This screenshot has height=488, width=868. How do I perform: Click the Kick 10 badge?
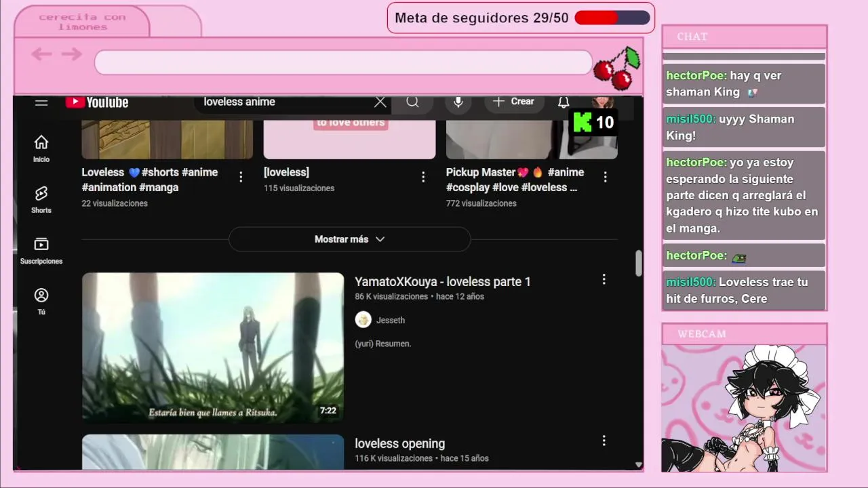tap(593, 122)
